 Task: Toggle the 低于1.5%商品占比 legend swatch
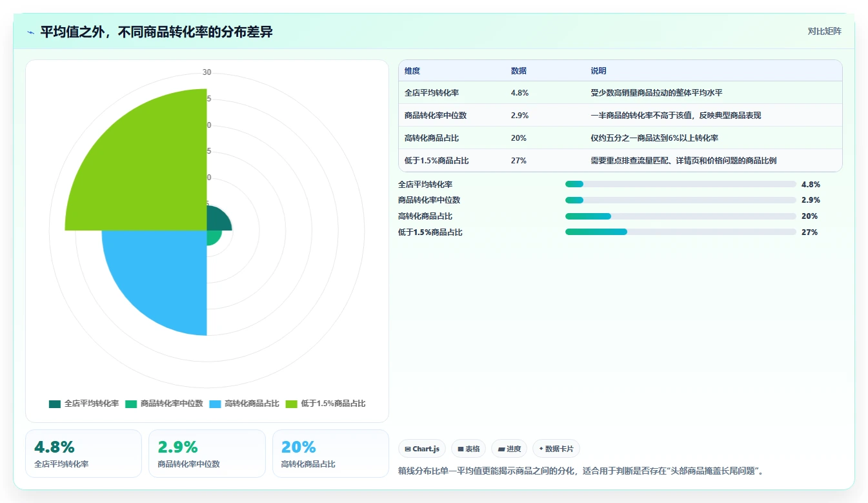pyautogui.click(x=291, y=404)
